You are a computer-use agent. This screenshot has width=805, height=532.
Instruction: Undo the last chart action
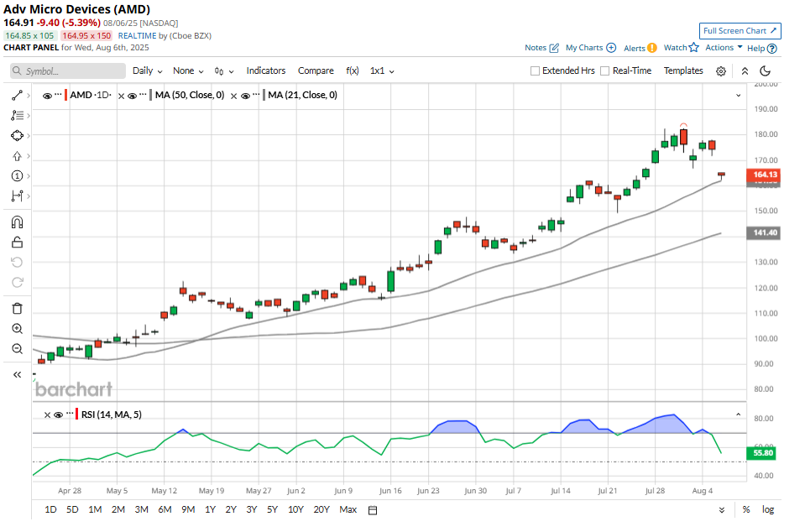point(17,262)
